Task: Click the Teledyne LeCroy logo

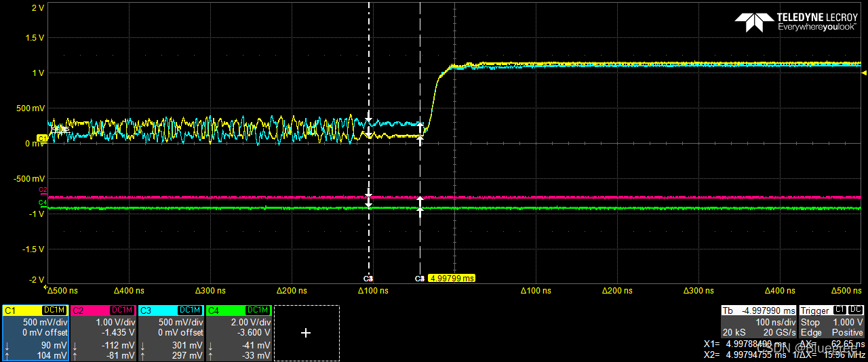Action: (796, 22)
